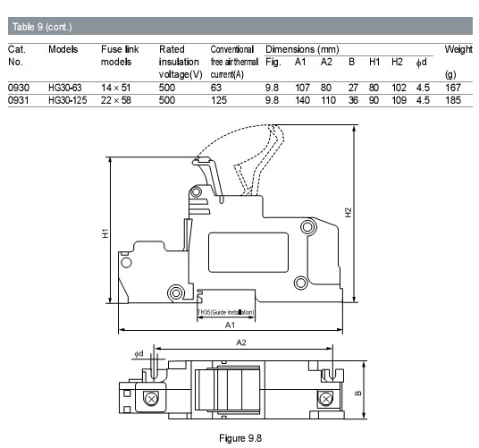The height and width of the screenshot is (448, 479).
Task: Select fuse link '22 × 58' cell
Action: tap(116, 100)
